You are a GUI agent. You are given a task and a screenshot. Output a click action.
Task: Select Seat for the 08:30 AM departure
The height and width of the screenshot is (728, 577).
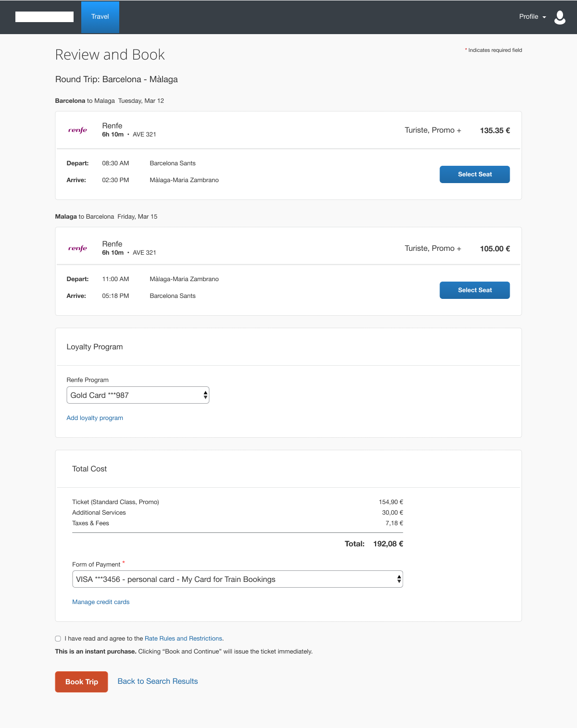(475, 174)
